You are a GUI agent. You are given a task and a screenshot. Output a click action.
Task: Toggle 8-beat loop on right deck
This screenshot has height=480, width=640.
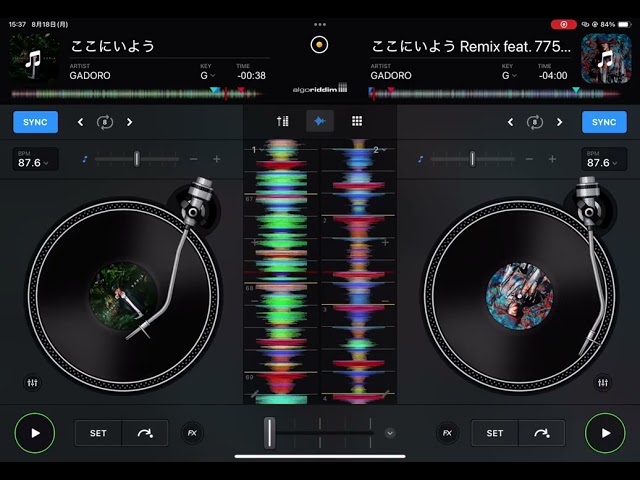(x=535, y=122)
